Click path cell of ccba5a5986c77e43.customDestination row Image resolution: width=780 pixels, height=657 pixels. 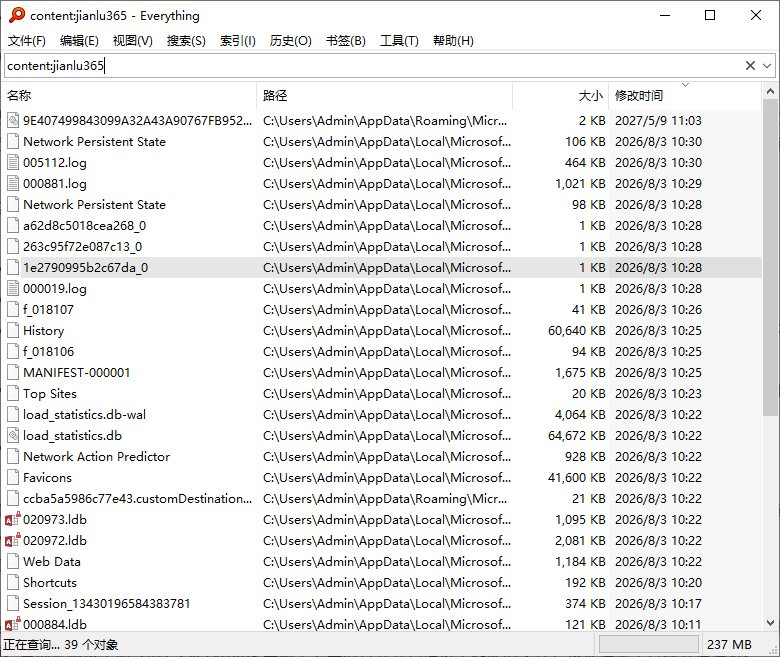[385, 498]
